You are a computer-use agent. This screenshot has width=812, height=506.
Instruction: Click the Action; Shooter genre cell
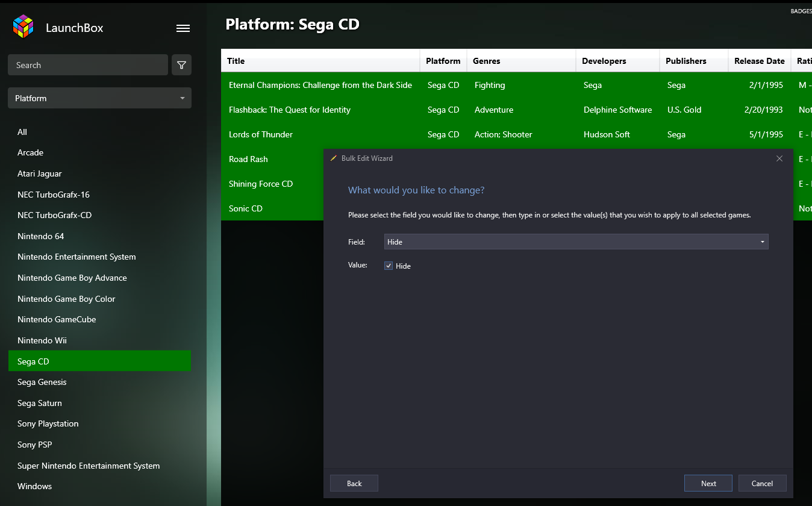(x=503, y=134)
